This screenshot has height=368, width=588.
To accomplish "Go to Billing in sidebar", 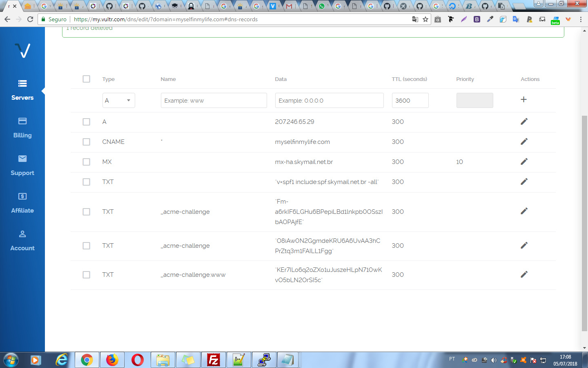I will pyautogui.click(x=22, y=135).
